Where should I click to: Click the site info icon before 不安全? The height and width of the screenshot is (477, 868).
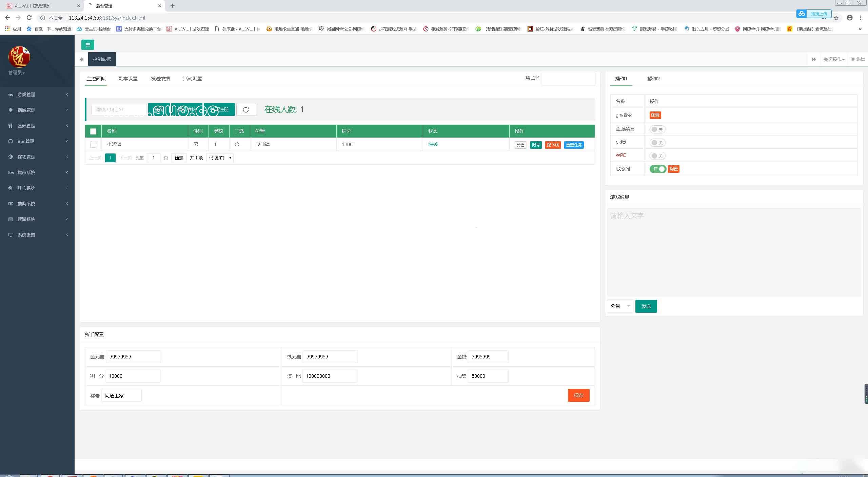(x=43, y=18)
